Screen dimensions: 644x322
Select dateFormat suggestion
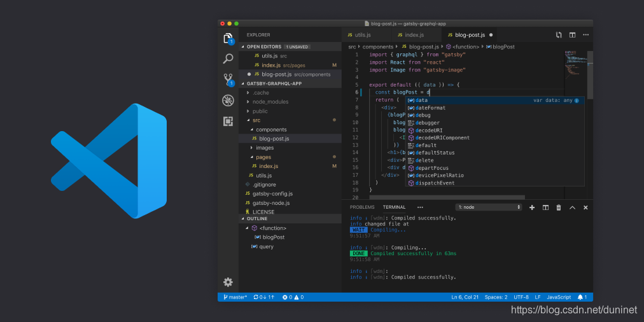coord(494,108)
